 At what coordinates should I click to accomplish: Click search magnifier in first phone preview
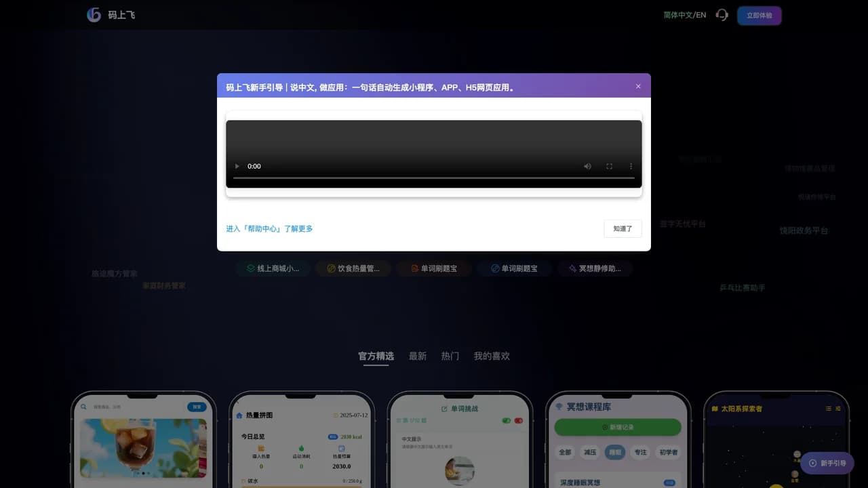pos(84,407)
